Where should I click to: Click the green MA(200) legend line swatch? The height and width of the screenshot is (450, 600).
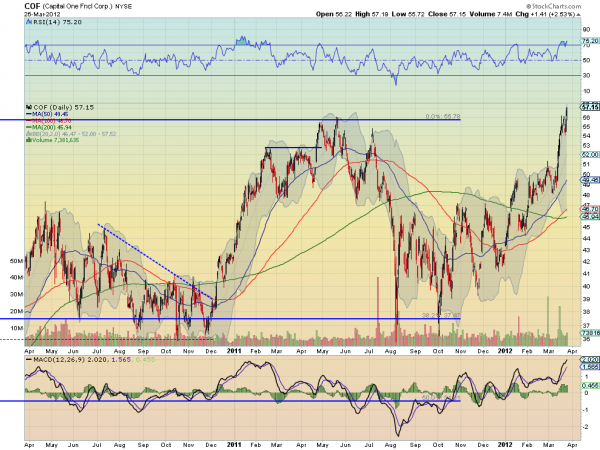[x=29, y=127]
